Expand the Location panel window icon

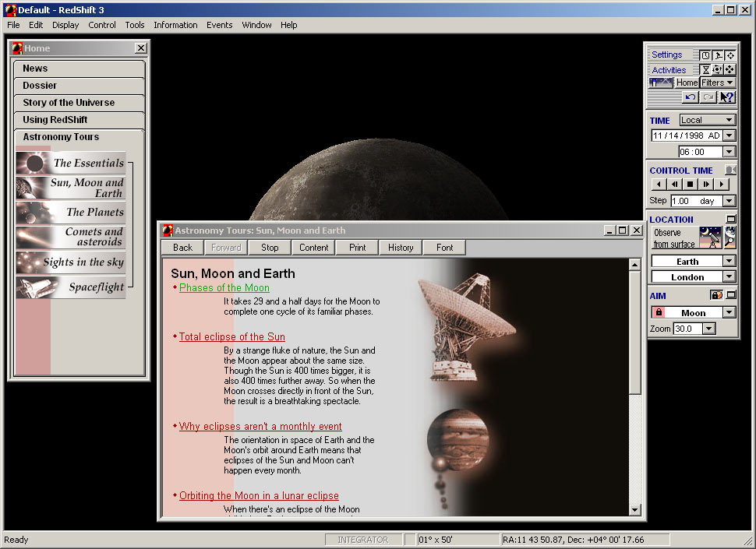pyautogui.click(x=731, y=219)
